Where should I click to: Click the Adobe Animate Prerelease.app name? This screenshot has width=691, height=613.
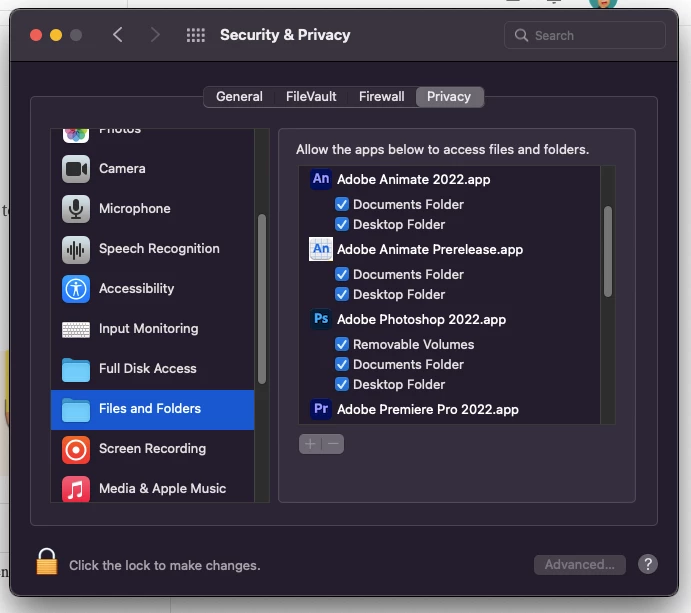pos(430,249)
